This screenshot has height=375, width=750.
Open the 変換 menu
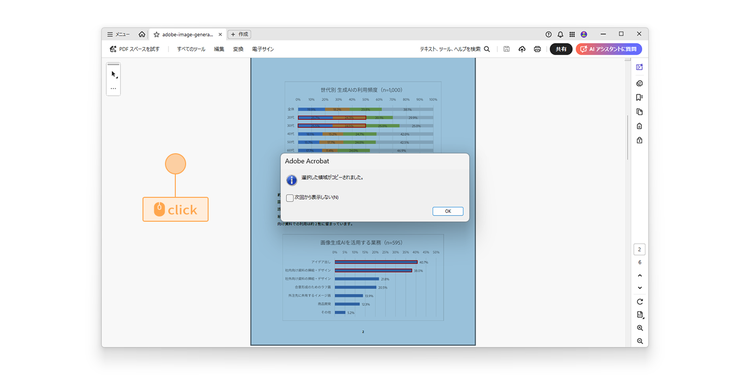click(238, 49)
